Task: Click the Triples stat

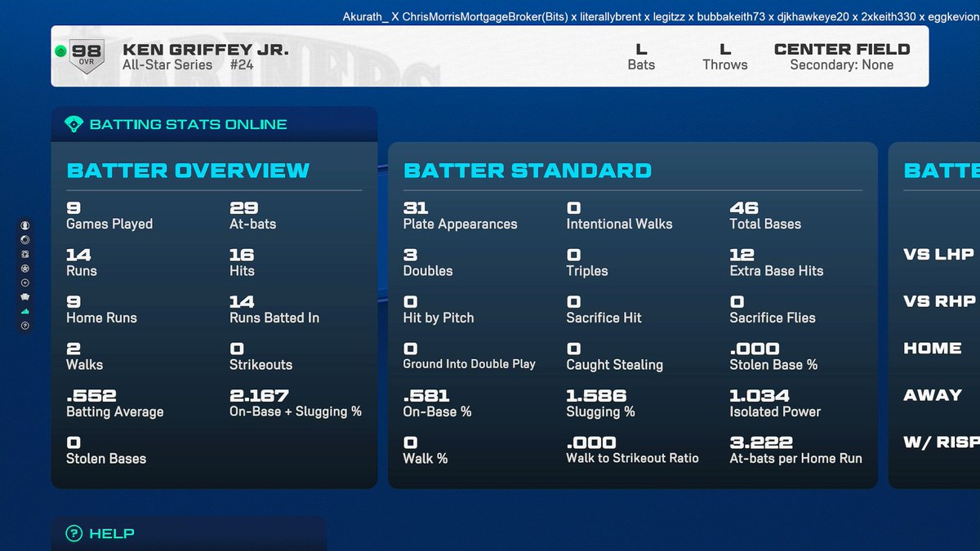Action: coord(587,263)
